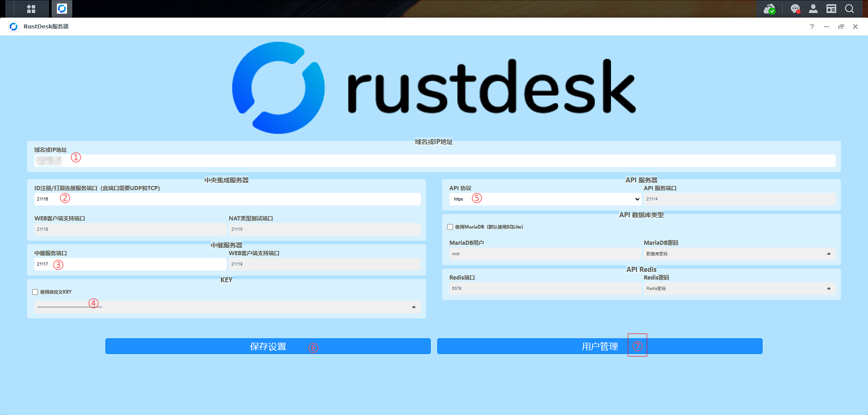This screenshot has height=415, width=868.
Task: Click the RustDesk taskbar app icon
Action: (62, 9)
